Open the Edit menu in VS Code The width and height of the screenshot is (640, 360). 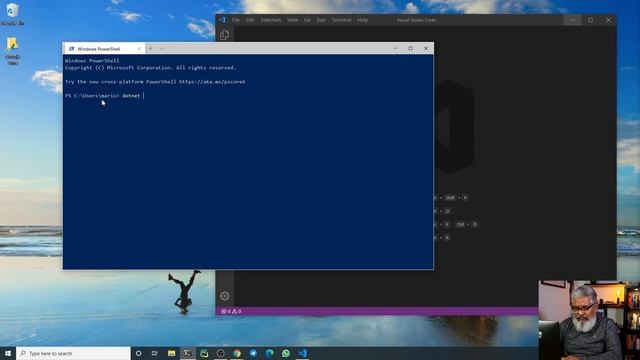[x=250, y=20]
